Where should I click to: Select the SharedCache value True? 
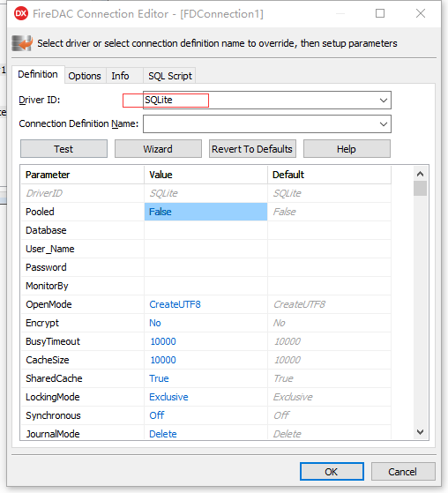pyautogui.click(x=206, y=378)
